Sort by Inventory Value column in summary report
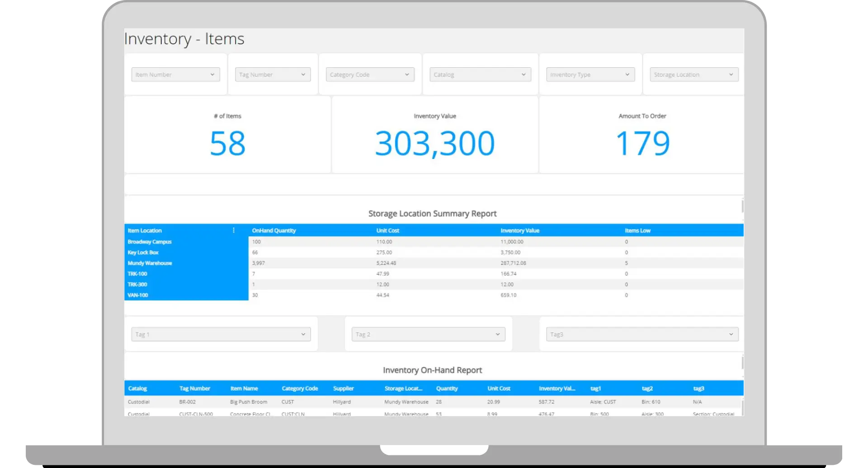This screenshot has height=468, width=868. (520, 230)
